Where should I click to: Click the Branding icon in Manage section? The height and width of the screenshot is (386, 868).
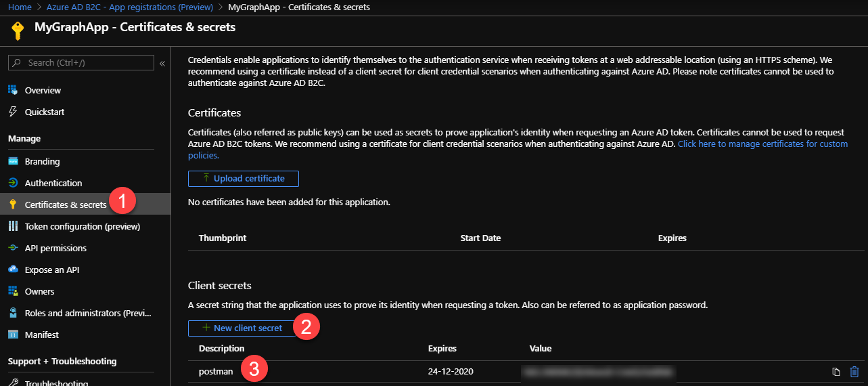click(13, 162)
